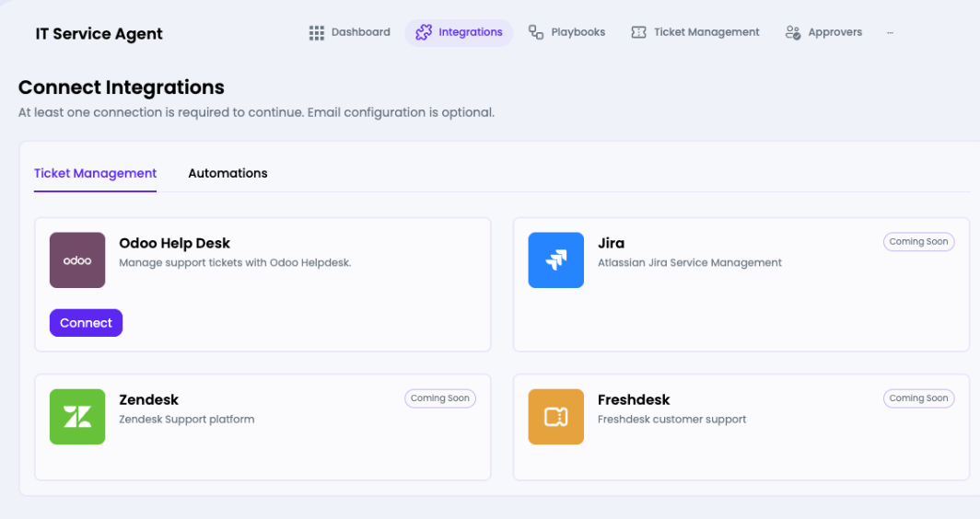Select the Ticket Management sub-tab
This screenshot has width=980, height=519.
click(x=95, y=173)
